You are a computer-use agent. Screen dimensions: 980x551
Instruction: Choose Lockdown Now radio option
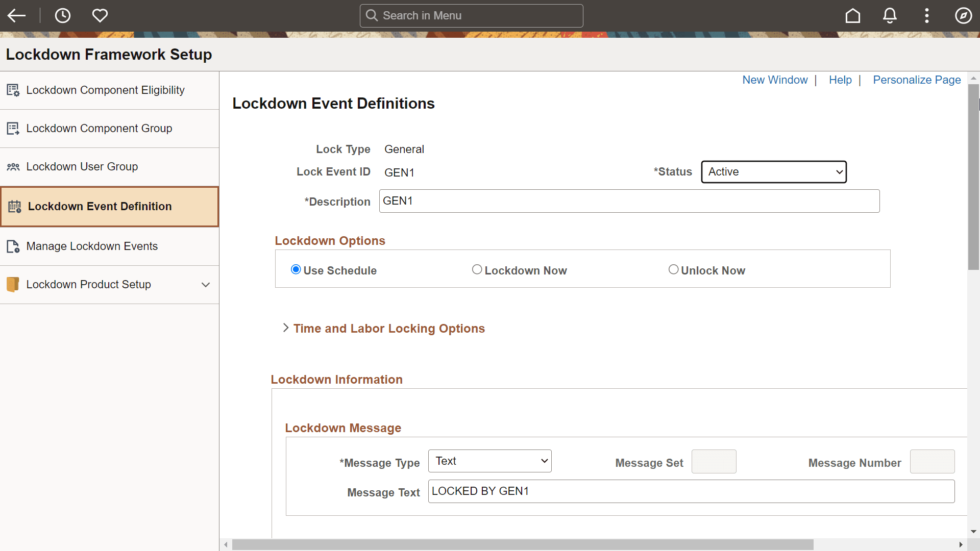coord(477,269)
